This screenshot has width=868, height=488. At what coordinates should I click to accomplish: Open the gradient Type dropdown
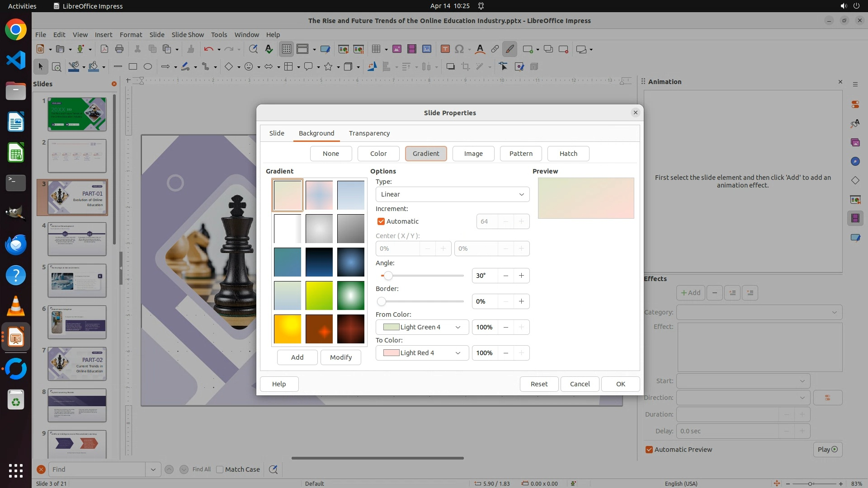pyautogui.click(x=452, y=194)
